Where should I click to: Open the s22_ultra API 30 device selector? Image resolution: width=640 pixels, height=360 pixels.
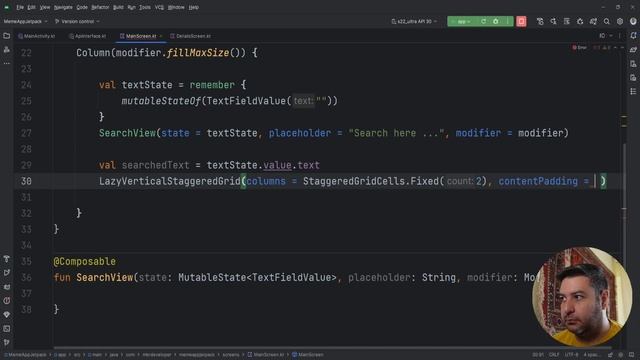coord(414,21)
